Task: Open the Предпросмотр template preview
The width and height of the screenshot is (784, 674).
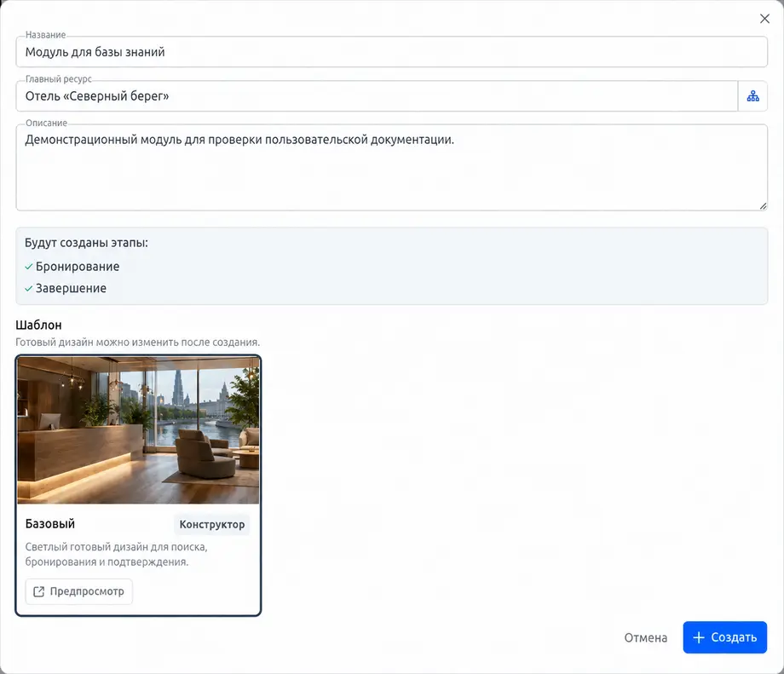Action: [79, 591]
